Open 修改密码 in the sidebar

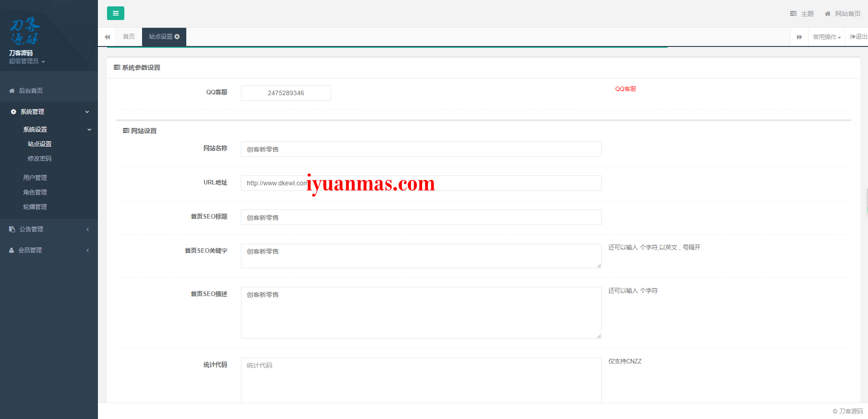coord(40,158)
